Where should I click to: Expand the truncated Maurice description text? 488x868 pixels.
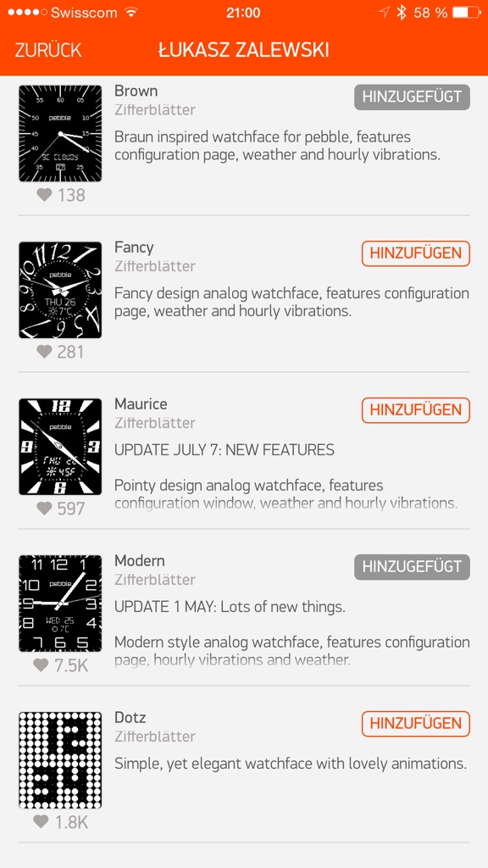[x=286, y=494]
